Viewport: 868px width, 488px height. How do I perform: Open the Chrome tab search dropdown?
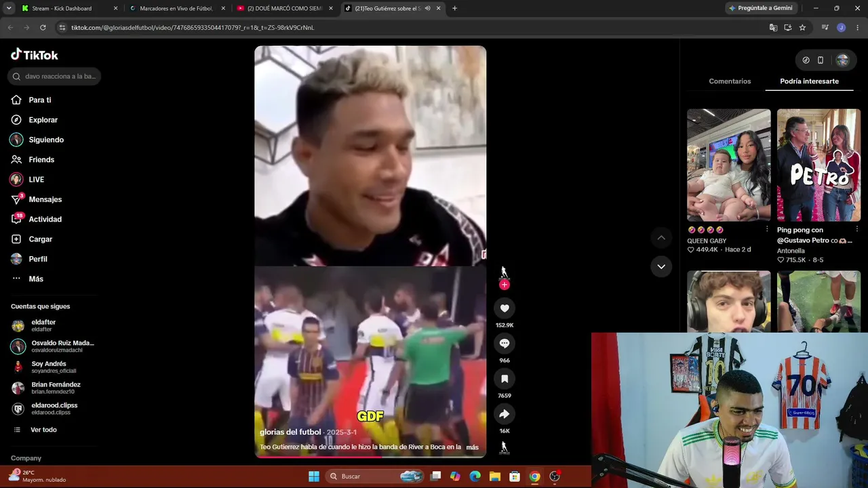pos(9,8)
